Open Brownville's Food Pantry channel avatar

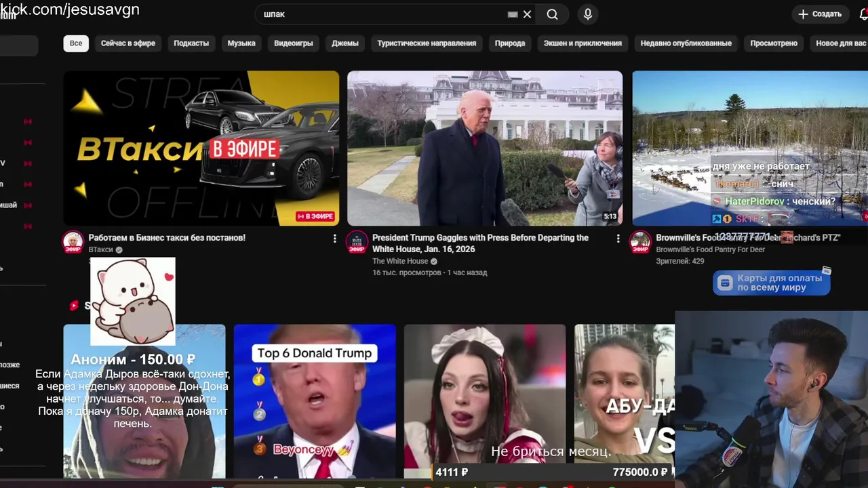point(640,242)
